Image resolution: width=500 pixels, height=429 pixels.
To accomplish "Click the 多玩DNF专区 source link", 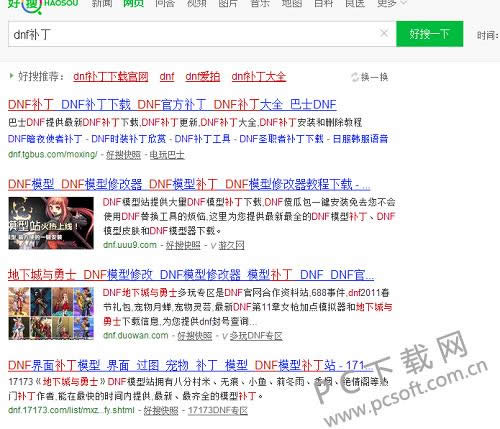I will (256, 336).
